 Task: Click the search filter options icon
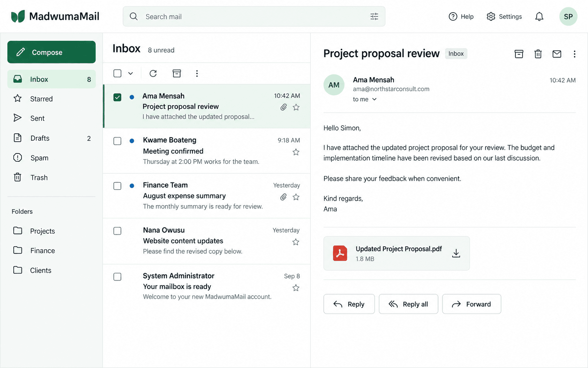coord(374,16)
